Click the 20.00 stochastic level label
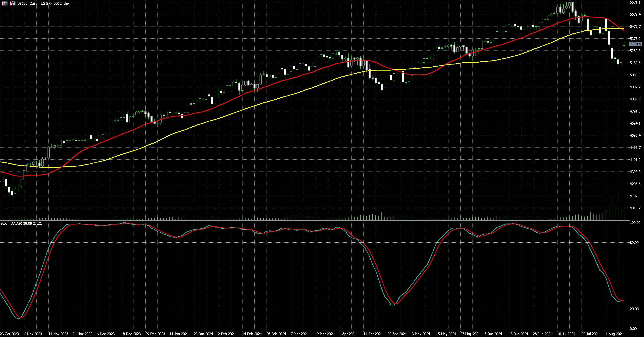This screenshot has width=644, height=337. [x=634, y=309]
